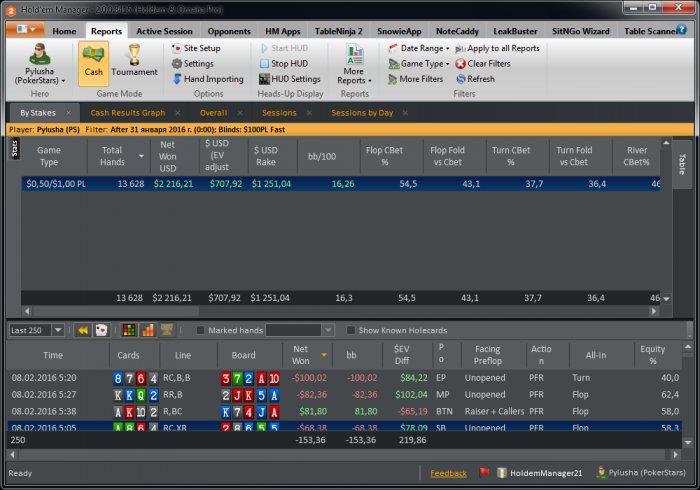
Task: Open Site Setup options
Action: coord(196,48)
